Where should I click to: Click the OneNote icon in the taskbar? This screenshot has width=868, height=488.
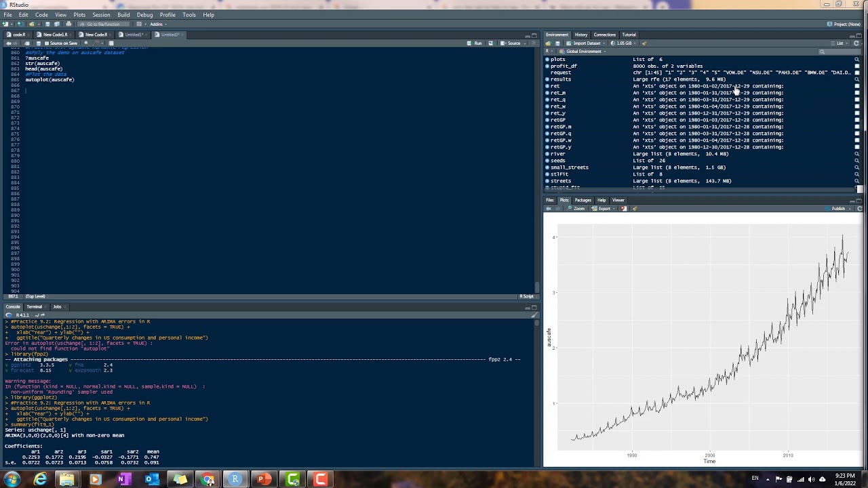[123, 480]
